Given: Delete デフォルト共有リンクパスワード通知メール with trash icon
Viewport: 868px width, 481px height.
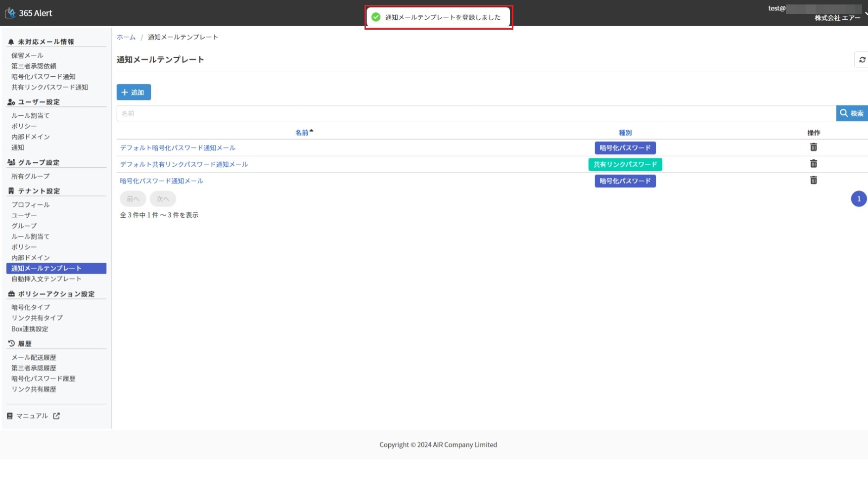Looking at the screenshot, I should (x=813, y=164).
